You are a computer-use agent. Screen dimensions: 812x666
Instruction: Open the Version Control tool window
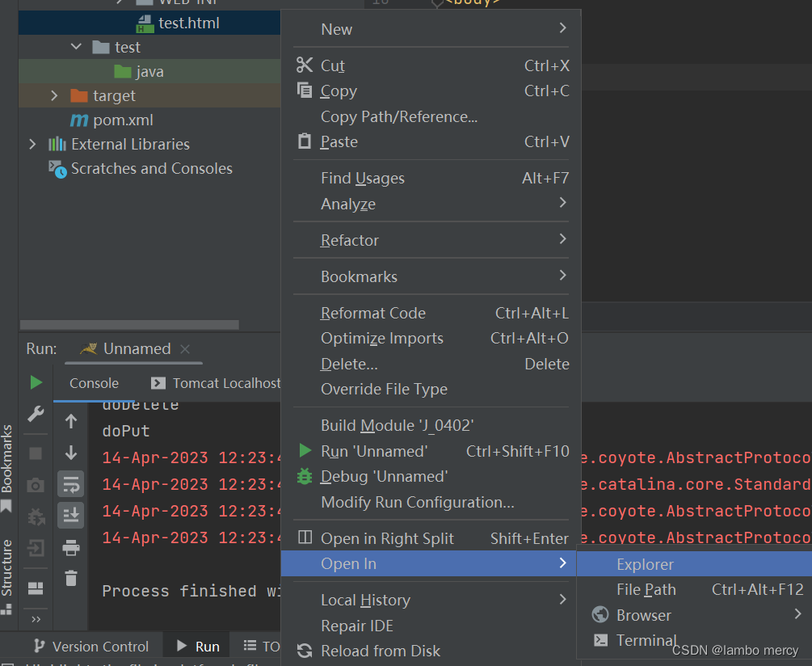click(x=91, y=647)
